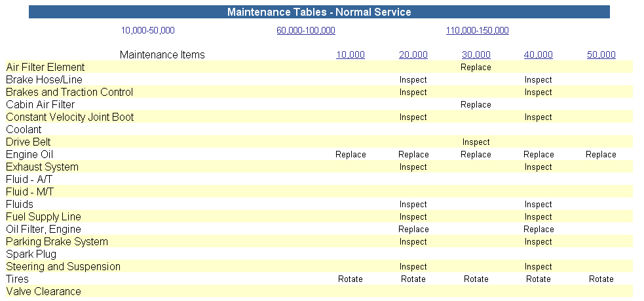Click the 40,000 column header link
Viewport: 644px width, 301px height.
tap(539, 54)
